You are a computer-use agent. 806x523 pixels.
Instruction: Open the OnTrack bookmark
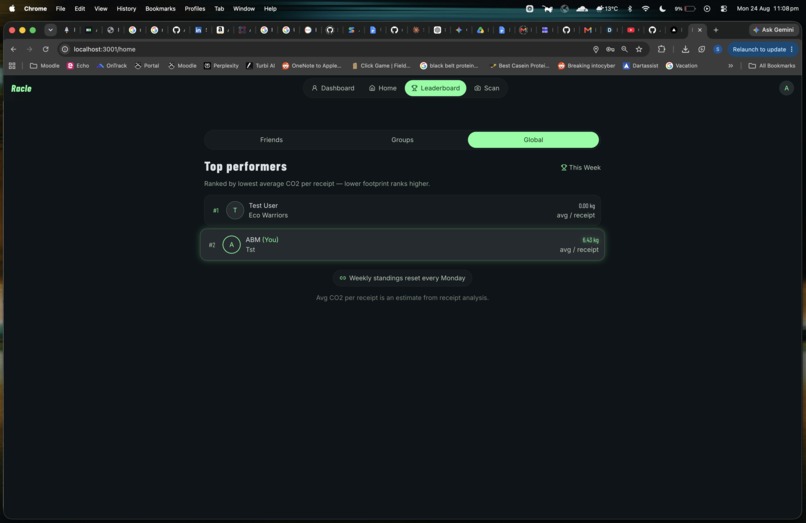coord(112,66)
